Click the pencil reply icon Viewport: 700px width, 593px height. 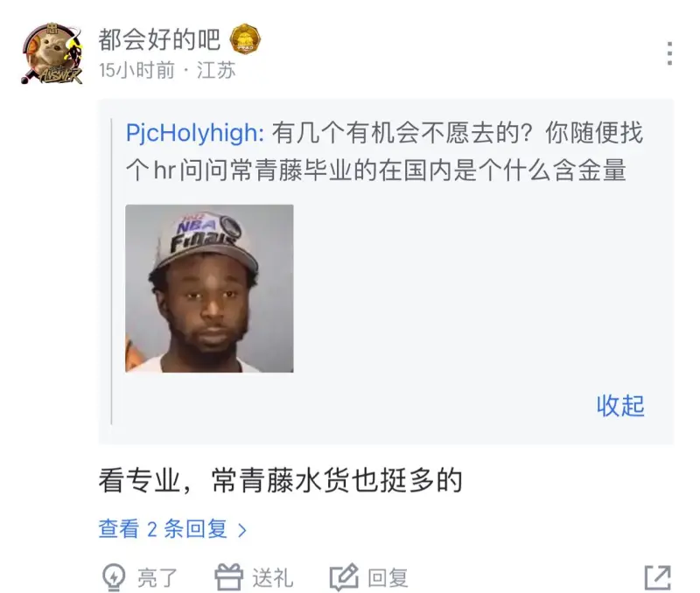[x=344, y=577]
